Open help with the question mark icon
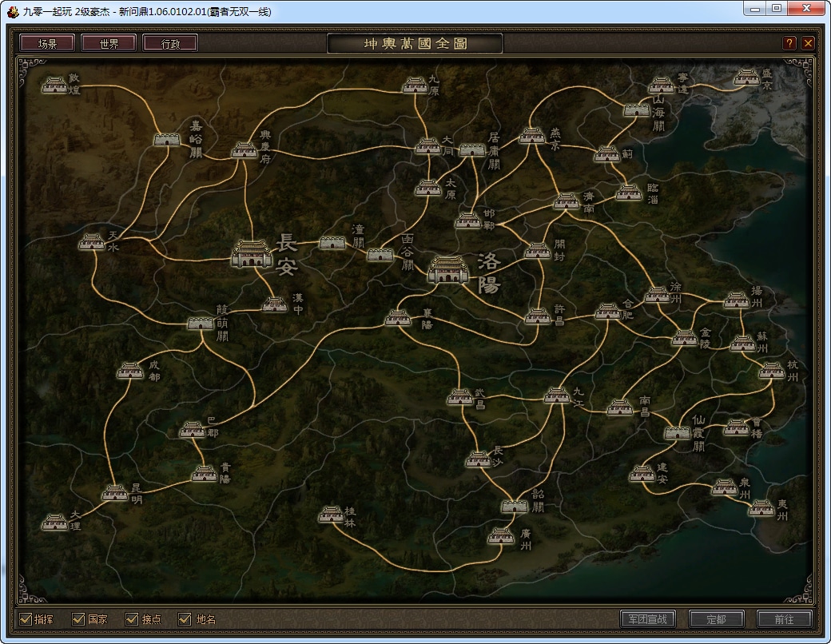 [789, 43]
